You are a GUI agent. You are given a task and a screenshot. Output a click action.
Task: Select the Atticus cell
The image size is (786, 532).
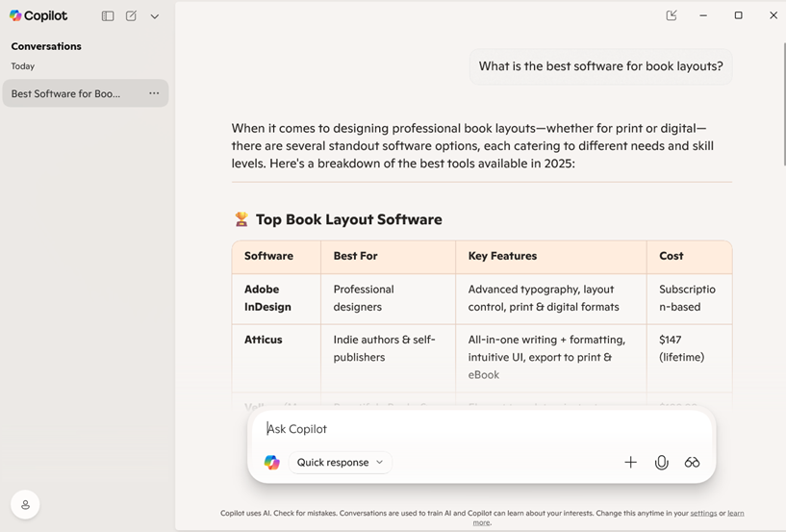276,358
